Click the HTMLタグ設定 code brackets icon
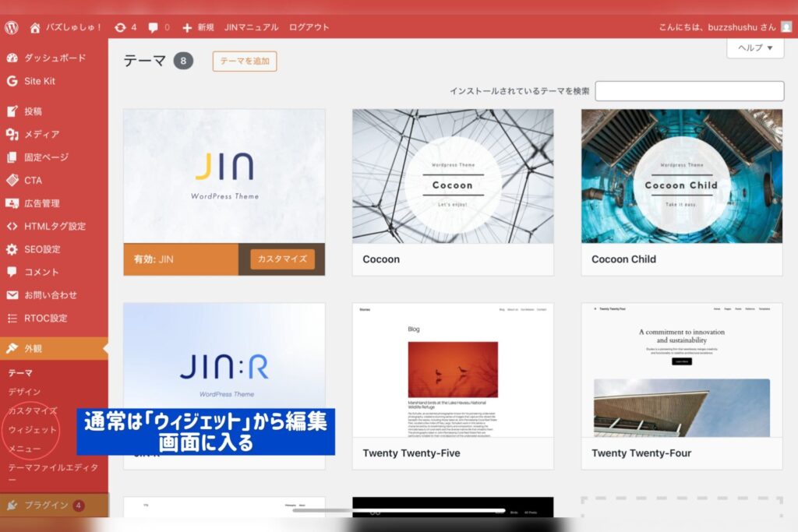The image size is (798, 532). tap(12, 227)
